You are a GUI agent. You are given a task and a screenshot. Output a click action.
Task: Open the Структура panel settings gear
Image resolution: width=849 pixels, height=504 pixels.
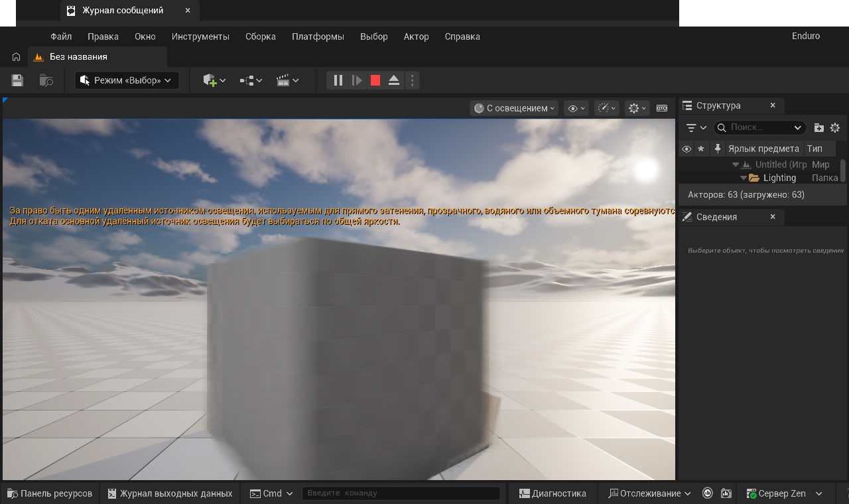(x=835, y=127)
